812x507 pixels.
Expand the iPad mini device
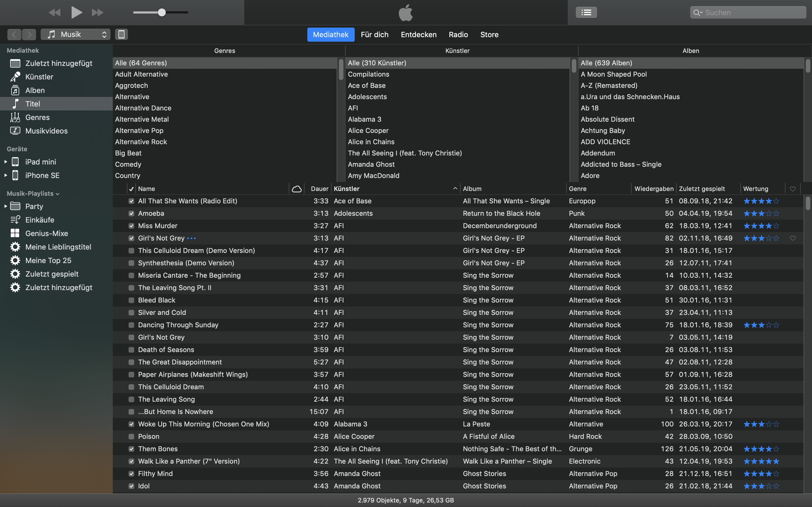(6, 162)
